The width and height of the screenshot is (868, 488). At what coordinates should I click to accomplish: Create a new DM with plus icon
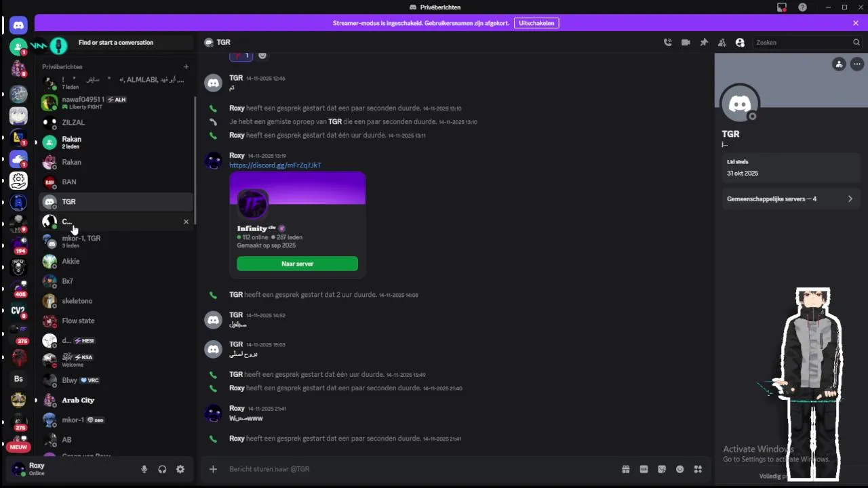(x=186, y=67)
